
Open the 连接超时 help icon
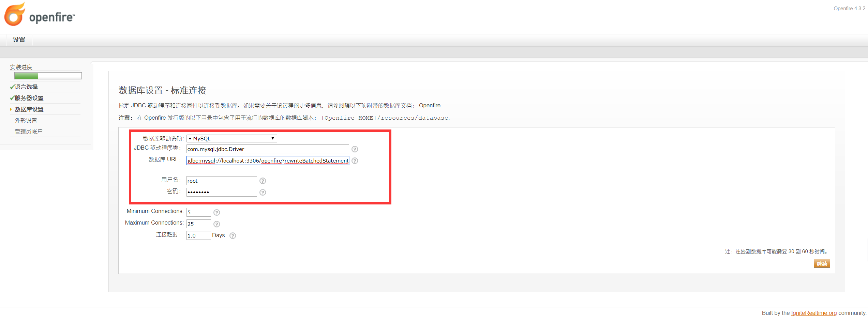[233, 235]
